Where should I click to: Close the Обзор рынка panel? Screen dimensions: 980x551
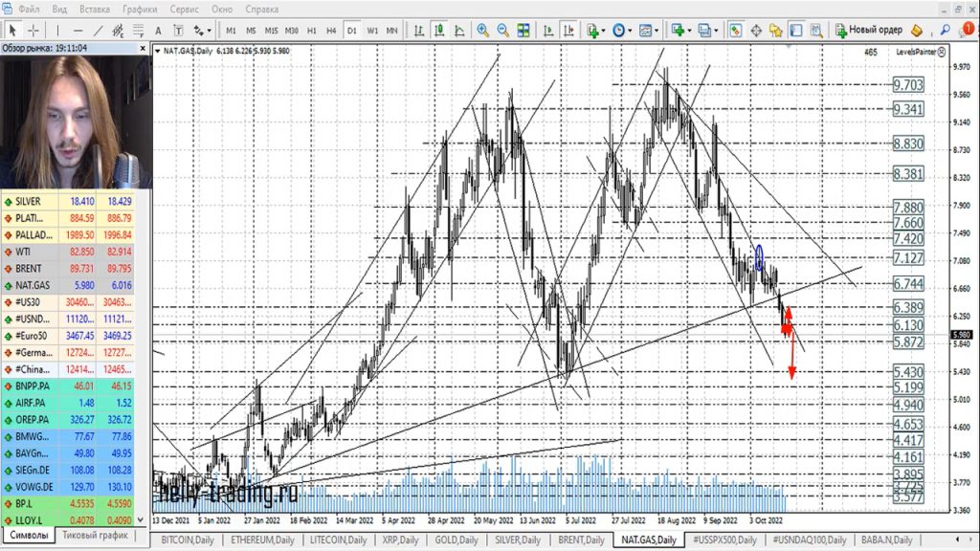[144, 47]
